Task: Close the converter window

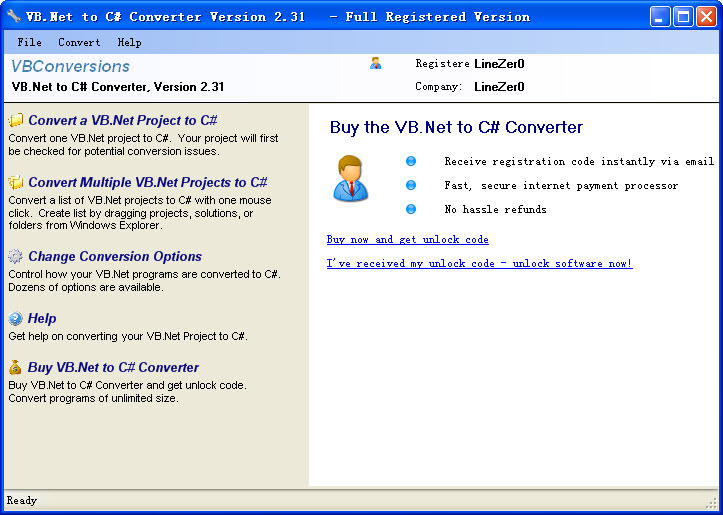Action: (x=706, y=17)
